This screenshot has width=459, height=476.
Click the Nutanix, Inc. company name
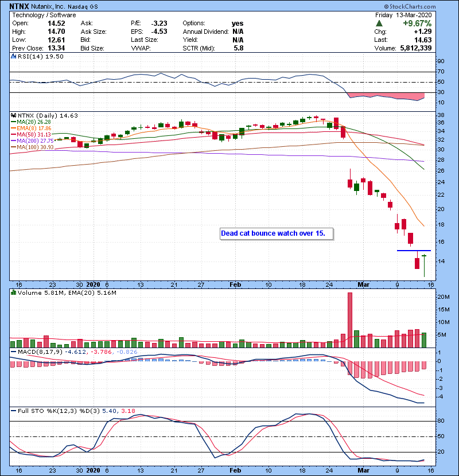[x=48, y=6]
